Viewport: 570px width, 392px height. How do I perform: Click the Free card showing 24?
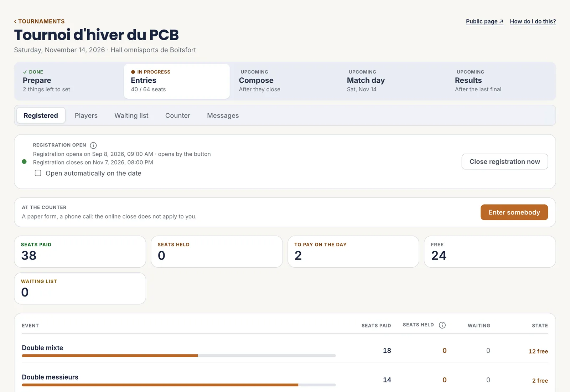(x=490, y=252)
